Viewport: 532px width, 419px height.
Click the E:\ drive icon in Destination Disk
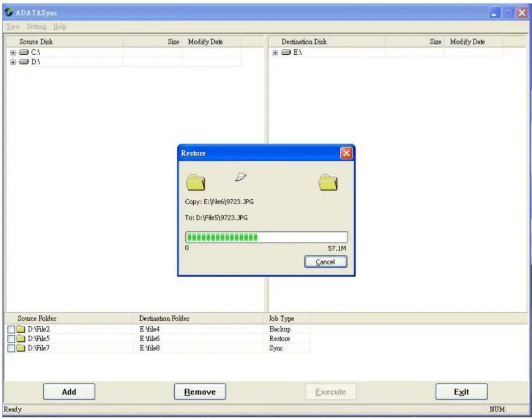pos(286,52)
